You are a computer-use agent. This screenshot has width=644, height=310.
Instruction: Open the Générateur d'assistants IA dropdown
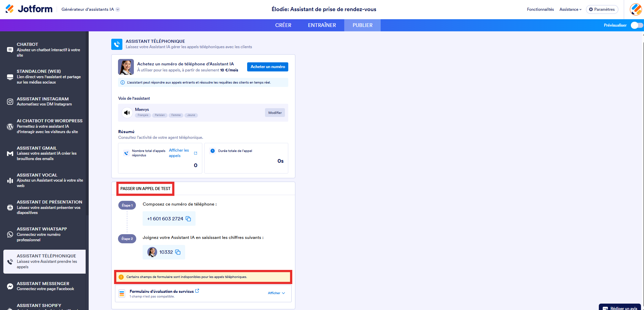click(90, 9)
